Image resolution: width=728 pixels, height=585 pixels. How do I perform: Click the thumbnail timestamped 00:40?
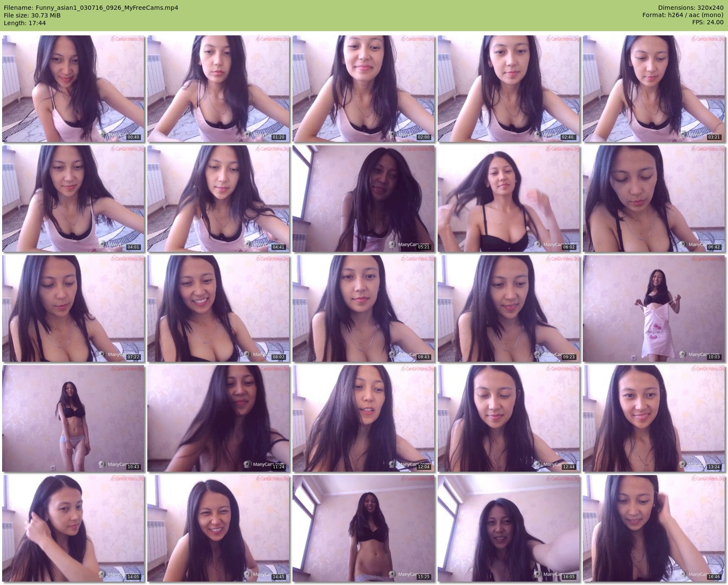[73, 89]
